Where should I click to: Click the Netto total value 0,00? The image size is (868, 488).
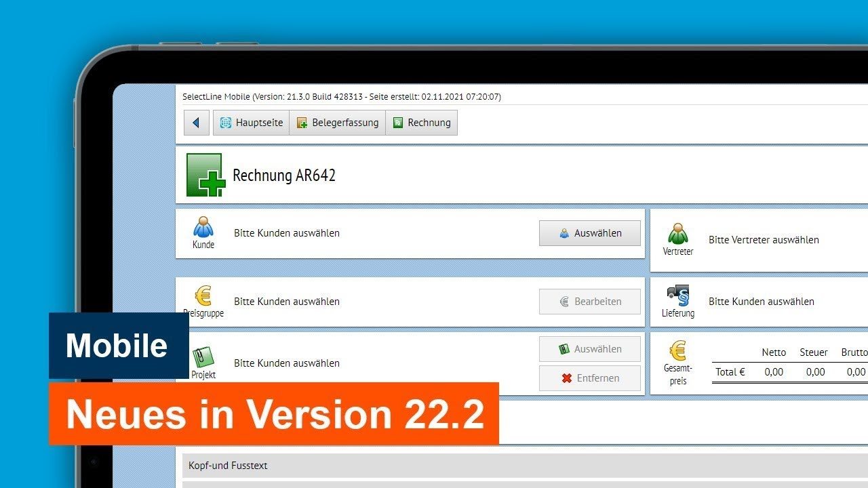click(x=774, y=372)
